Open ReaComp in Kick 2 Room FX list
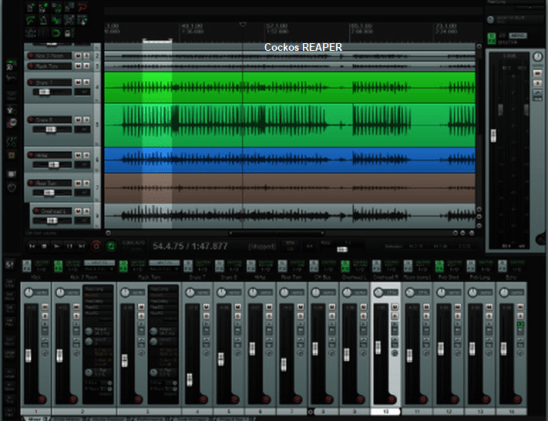Image resolution: width=548 pixels, height=421 pixels. coord(98,289)
